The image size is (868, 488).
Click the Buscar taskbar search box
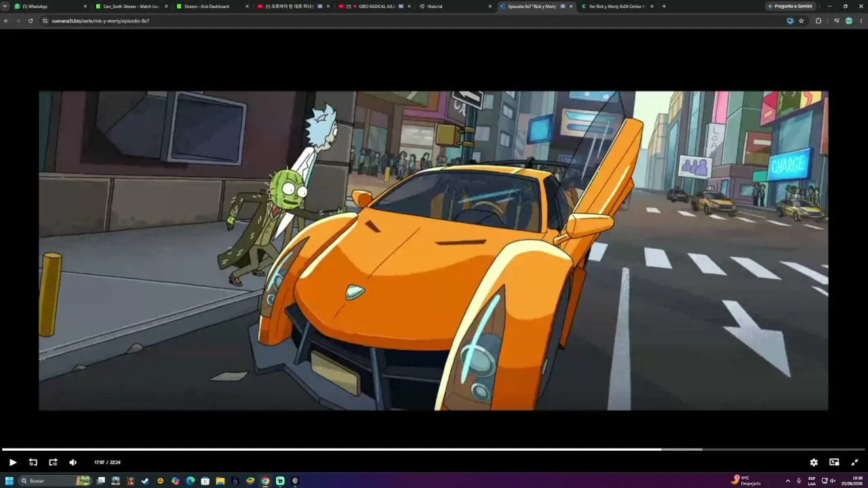[x=56, y=481]
